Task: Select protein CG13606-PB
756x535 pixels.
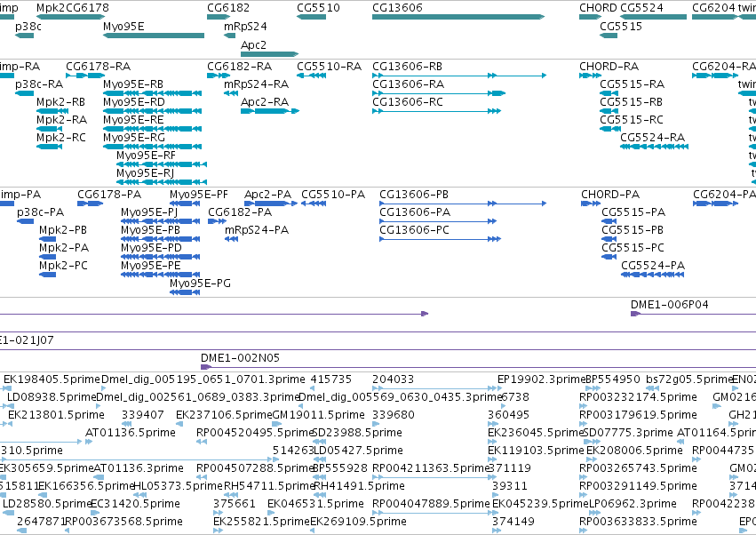Action: click(x=414, y=195)
